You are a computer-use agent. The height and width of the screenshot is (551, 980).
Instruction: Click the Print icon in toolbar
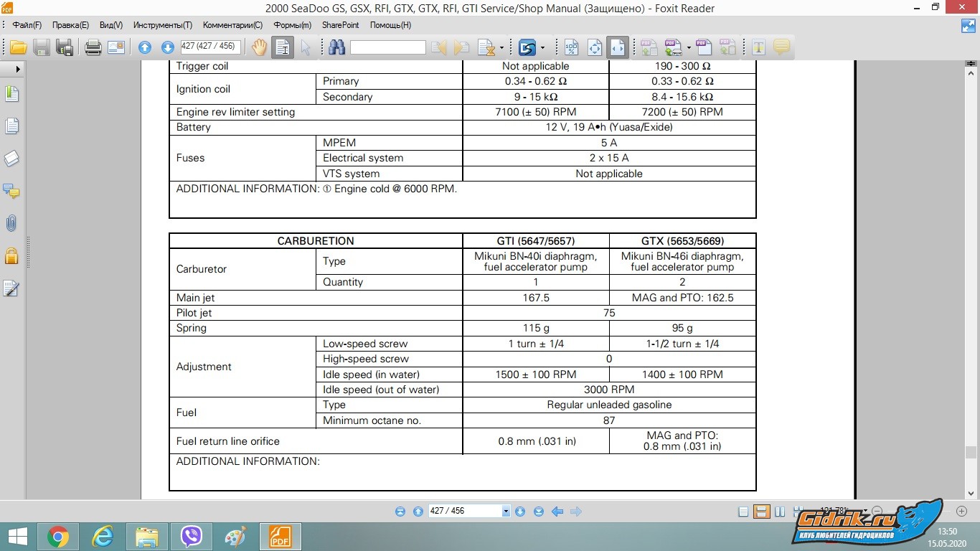[93, 47]
